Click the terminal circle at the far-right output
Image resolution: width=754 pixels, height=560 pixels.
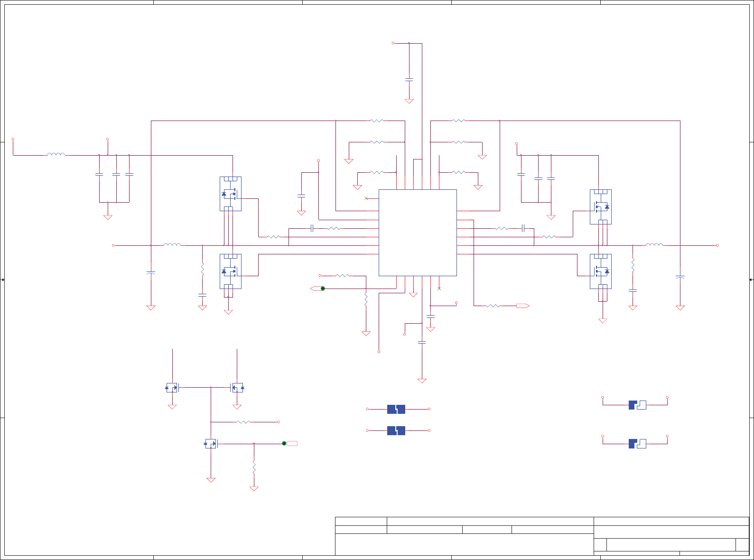(717, 245)
